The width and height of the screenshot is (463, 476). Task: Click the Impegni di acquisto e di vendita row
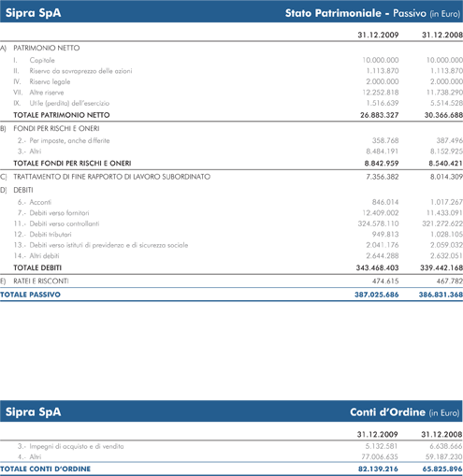[231, 446]
